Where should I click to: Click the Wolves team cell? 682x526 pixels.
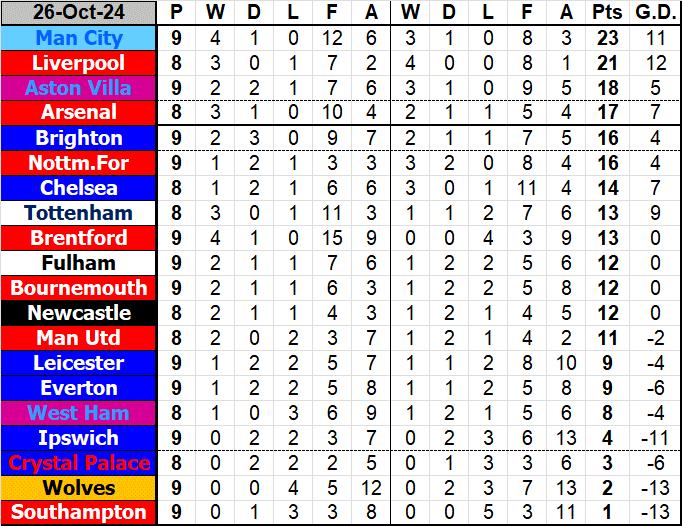(x=79, y=488)
